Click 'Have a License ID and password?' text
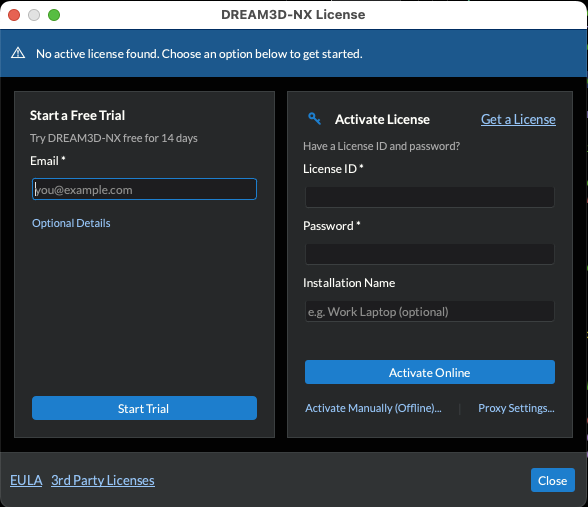 click(x=381, y=146)
